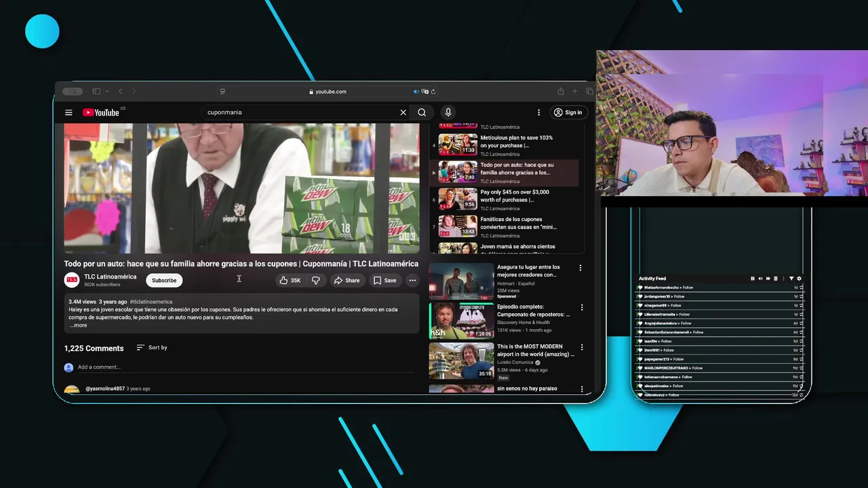Image resolution: width=868 pixels, height=488 pixels.
Task: Click the youtube.com address bar
Action: point(328,91)
